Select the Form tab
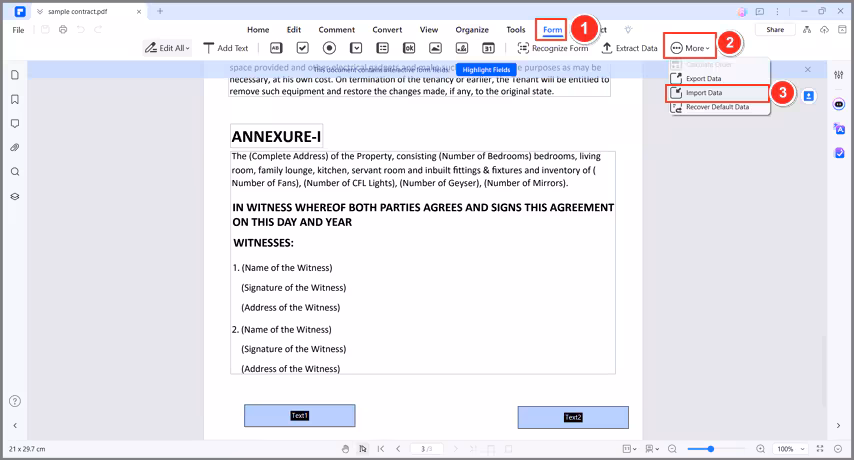This screenshot has height=460, width=854. (x=552, y=30)
